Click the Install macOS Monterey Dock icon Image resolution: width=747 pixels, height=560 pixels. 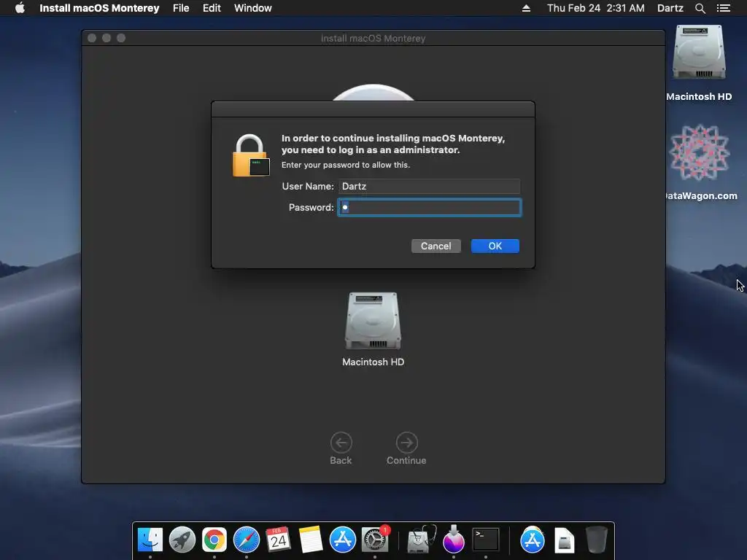(x=454, y=539)
